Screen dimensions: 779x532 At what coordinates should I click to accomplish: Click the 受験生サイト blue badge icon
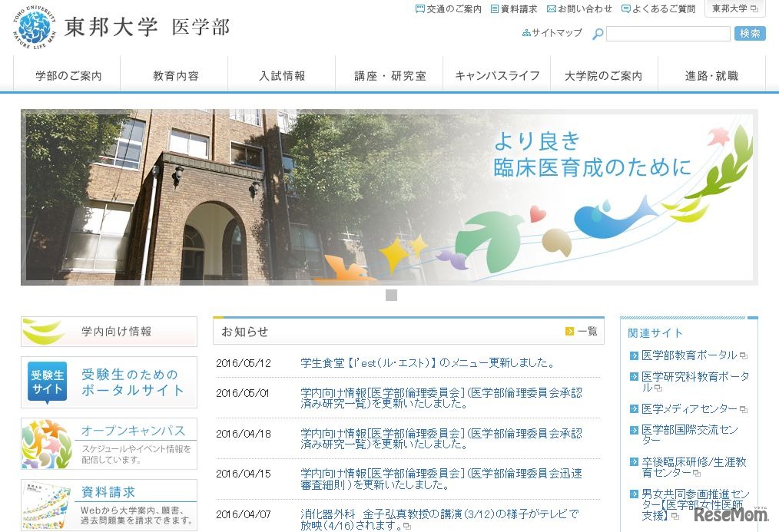(47, 382)
